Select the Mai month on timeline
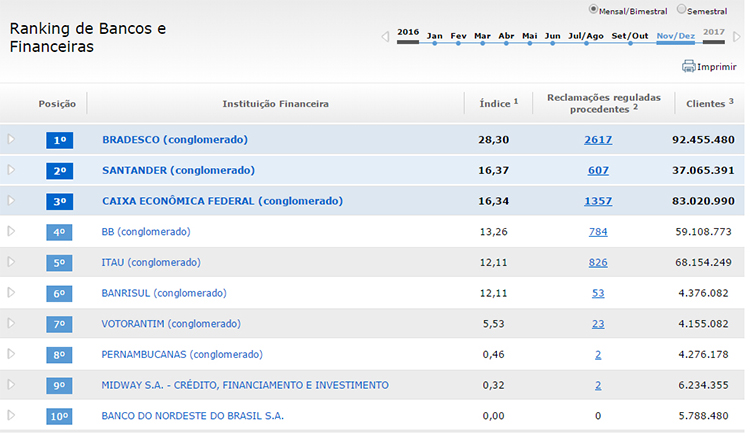 [x=529, y=36]
